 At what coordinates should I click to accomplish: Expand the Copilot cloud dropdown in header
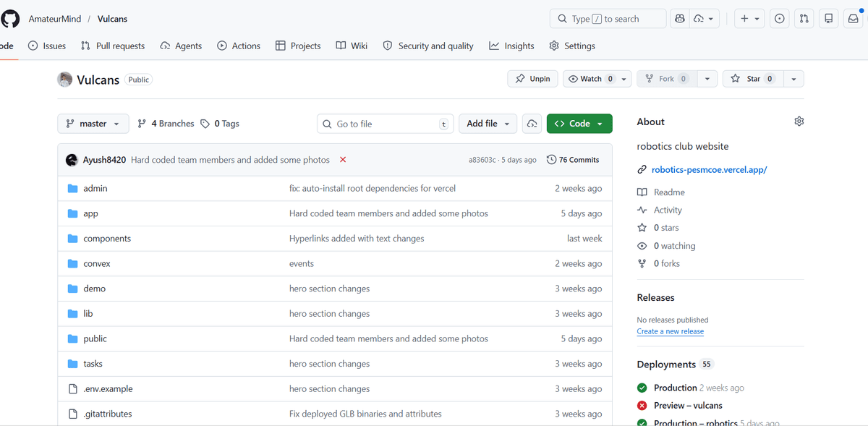click(x=704, y=19)
